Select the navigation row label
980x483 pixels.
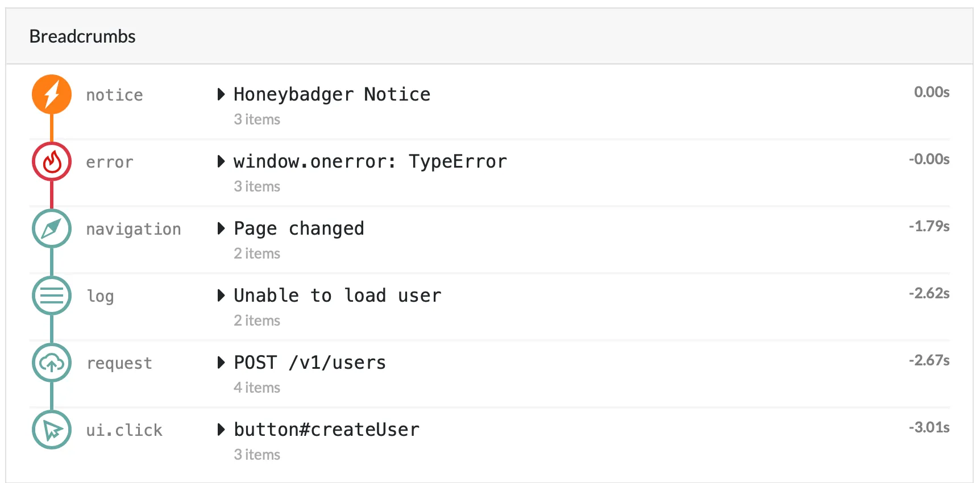[134, 229]
